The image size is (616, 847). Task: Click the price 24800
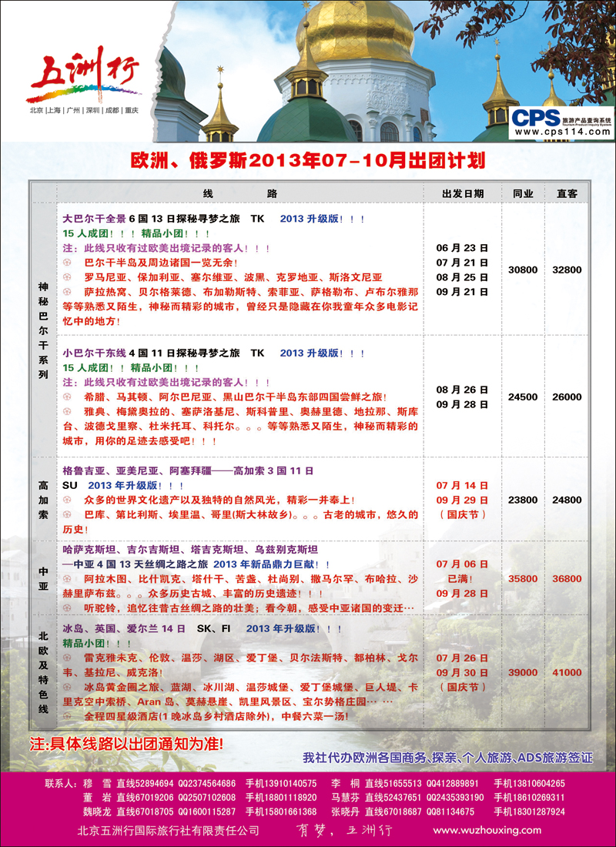(567, 500)
